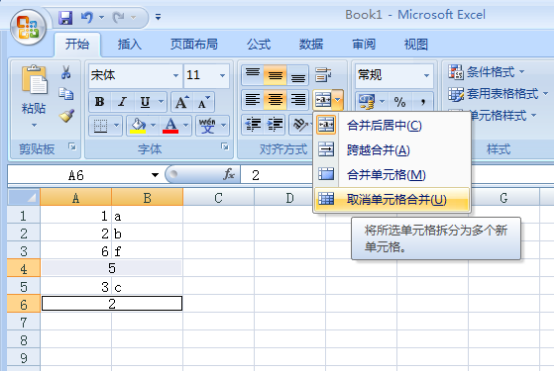Apply percent style format
This screenshot has width=554, height=372.
(x=400, y=102)
